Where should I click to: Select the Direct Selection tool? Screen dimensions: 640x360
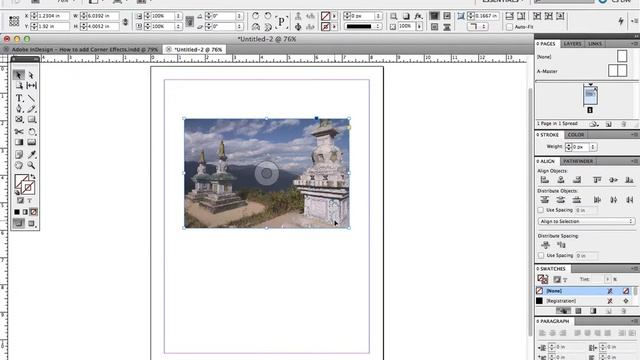[x=31, y=75]
